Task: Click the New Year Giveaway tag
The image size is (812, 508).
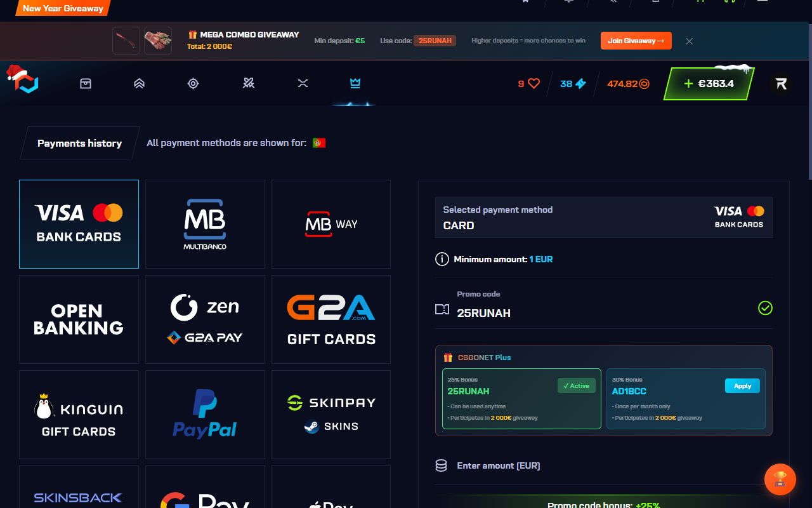Action: click(63, 8)
